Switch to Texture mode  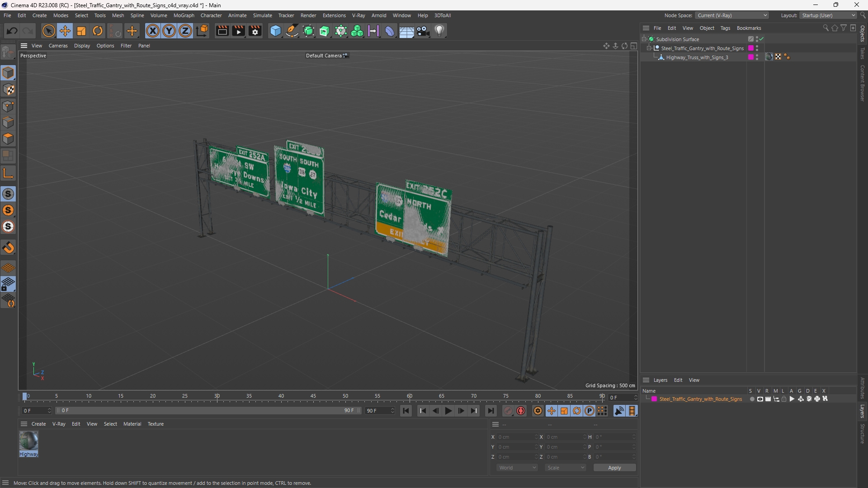pos(8,89)
